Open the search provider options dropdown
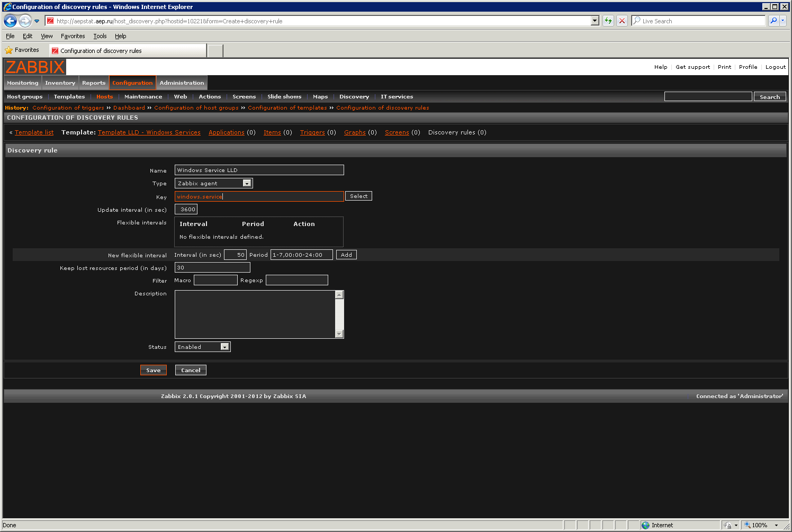 coord(783,21)
